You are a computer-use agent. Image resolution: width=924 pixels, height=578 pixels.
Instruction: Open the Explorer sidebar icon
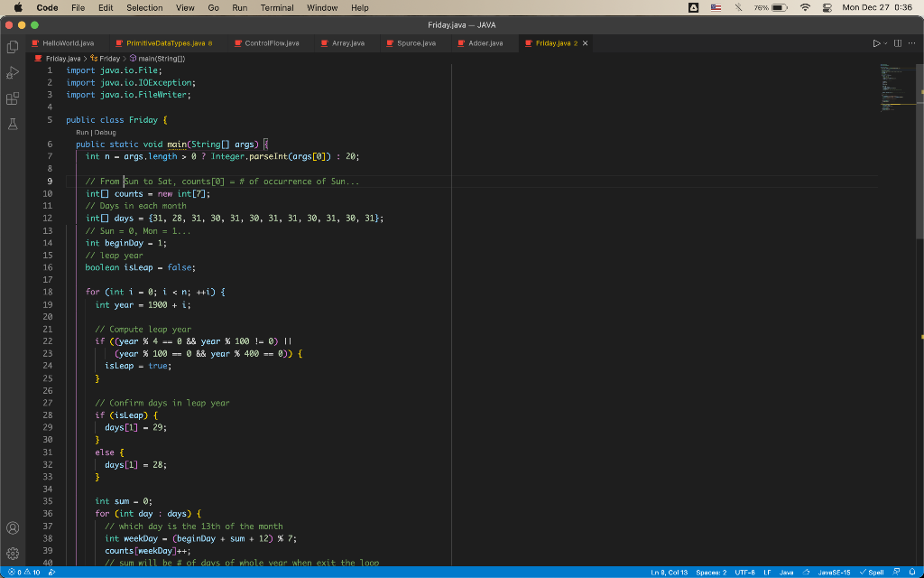[12, 46]
